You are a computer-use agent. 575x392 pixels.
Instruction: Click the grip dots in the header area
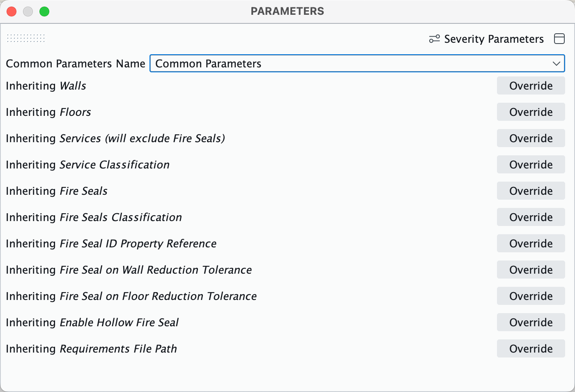pos(25,38)
